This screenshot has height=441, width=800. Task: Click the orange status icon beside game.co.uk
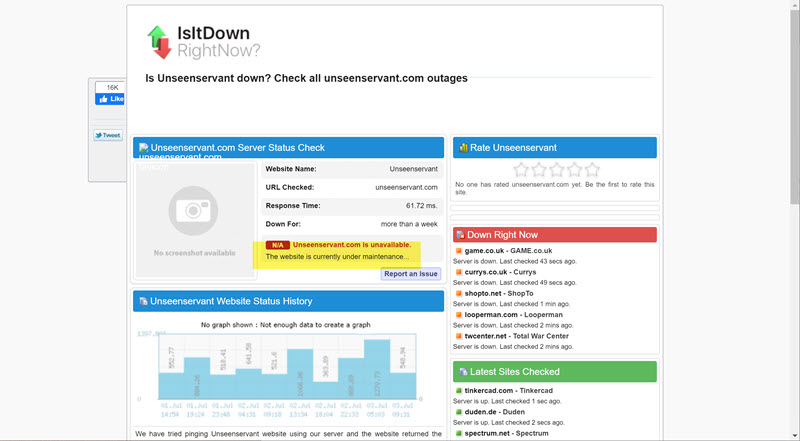point(459,251)
